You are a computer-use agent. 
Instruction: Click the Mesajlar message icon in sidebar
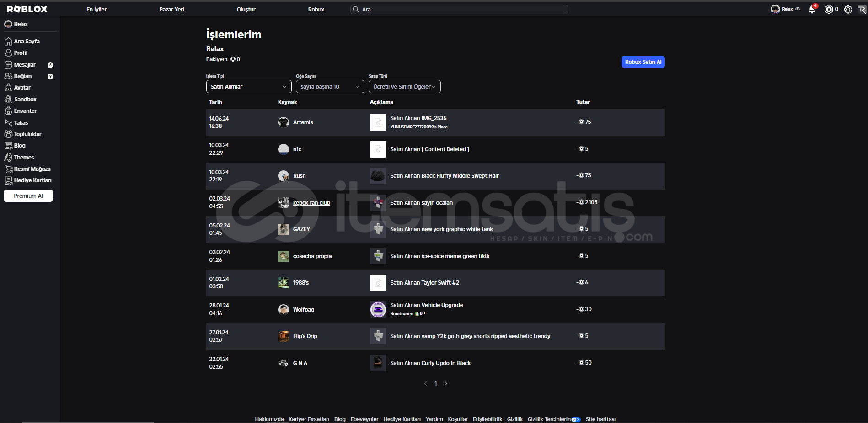(x=8, y=65)
